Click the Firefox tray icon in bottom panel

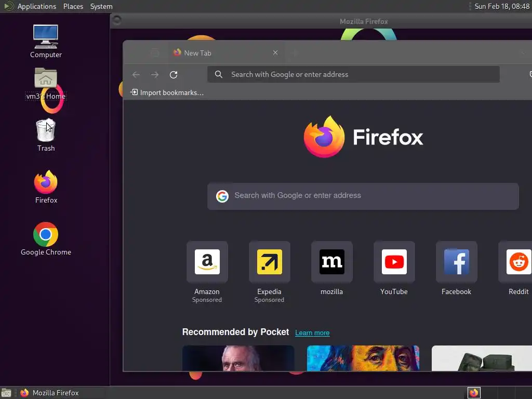(x=474, y=393)
